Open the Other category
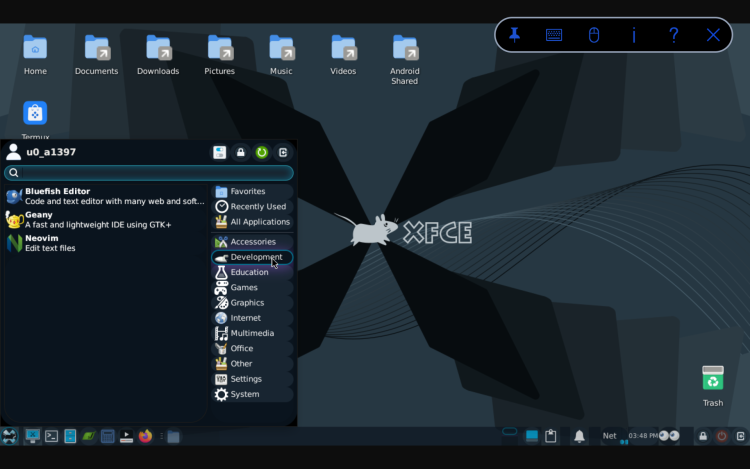The height and width of the screenshot is (469, 750). pos(252,364)
